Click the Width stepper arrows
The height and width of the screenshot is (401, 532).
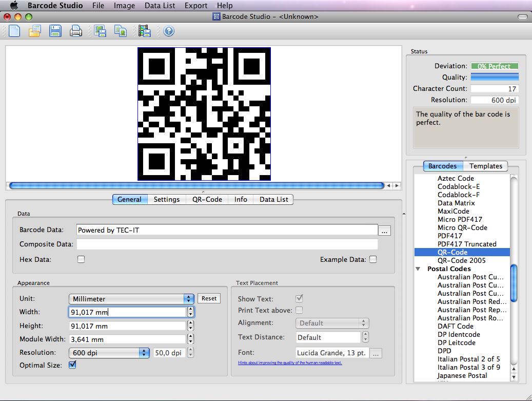[x=191, y=312]
